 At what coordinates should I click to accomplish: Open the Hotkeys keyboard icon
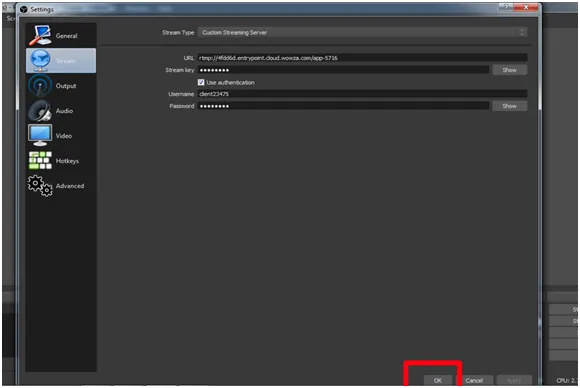click(x=40, y=160)
